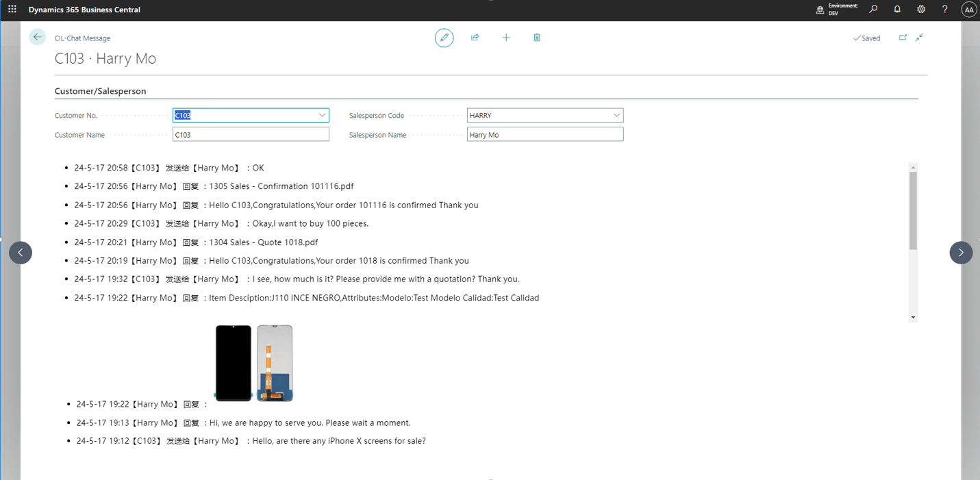Click the Customer Name input field

(x=251, y=135)
